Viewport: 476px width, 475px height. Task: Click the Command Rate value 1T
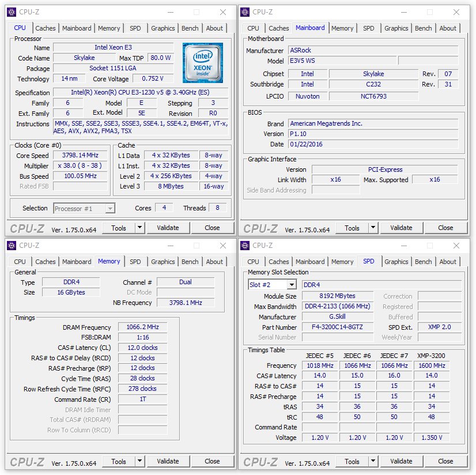(143, 399)
